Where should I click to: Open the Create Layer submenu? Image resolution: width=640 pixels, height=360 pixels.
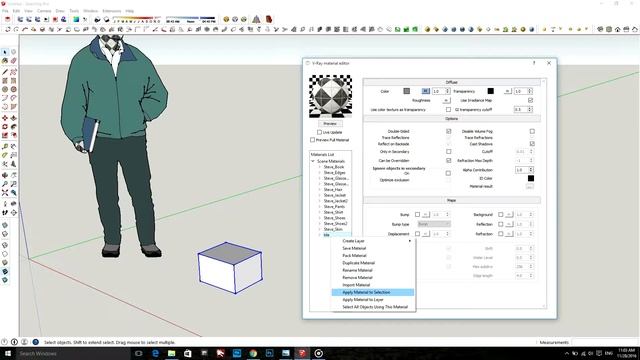point(373,241)
